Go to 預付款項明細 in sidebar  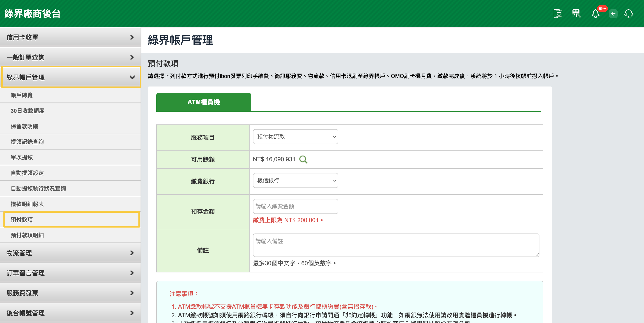(27, 235)
